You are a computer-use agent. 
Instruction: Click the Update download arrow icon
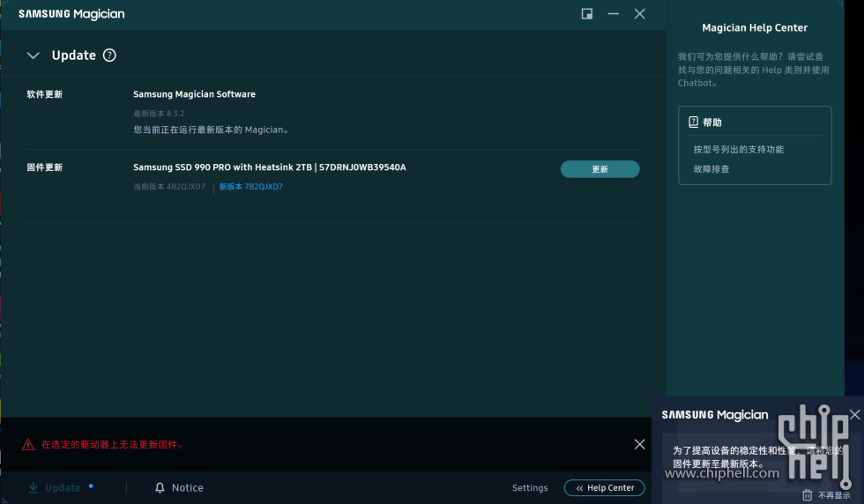34,487
